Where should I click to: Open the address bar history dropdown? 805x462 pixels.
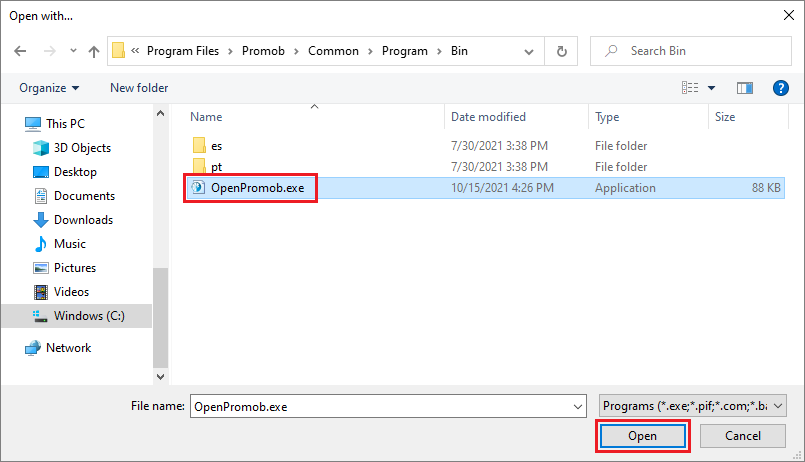pyautogui.click(x=529, y=51)
